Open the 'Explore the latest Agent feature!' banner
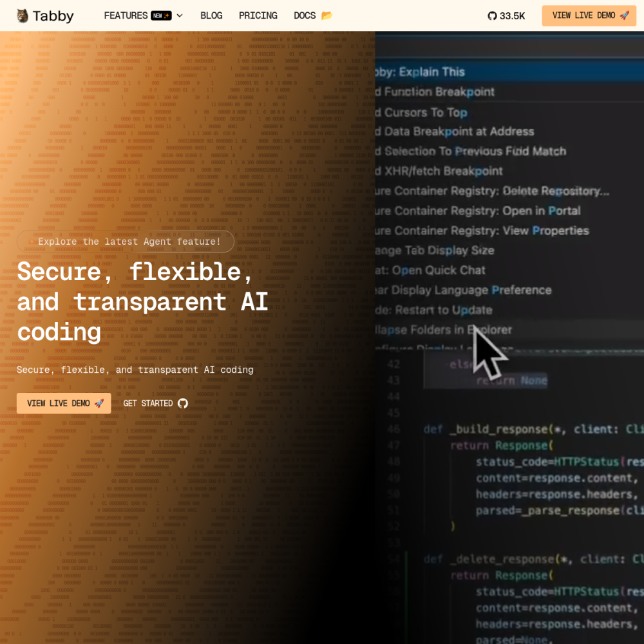 pyautogui.click(x=126, y=241)
